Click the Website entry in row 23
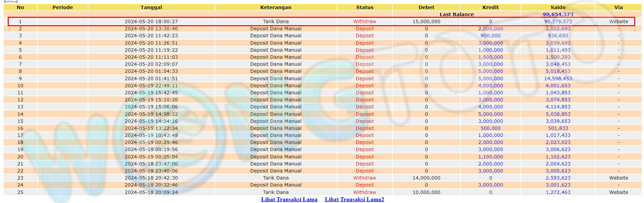644x203 pixels. (x=618, y=178)
